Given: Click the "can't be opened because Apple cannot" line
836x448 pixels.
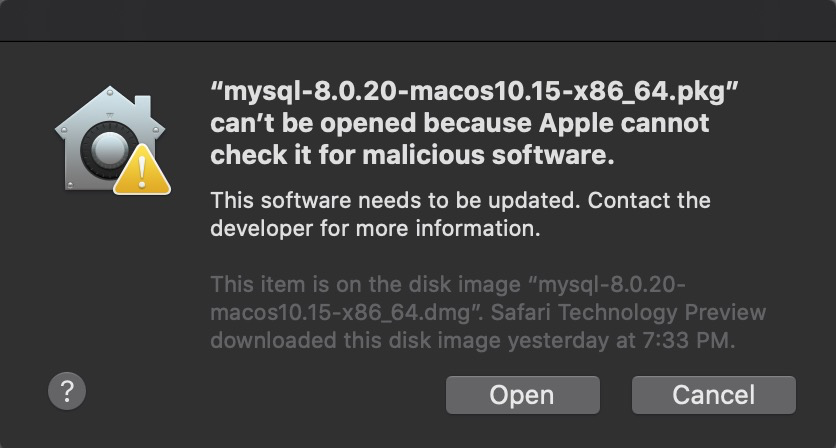Looking at the screenshot, I should (460, 123).
